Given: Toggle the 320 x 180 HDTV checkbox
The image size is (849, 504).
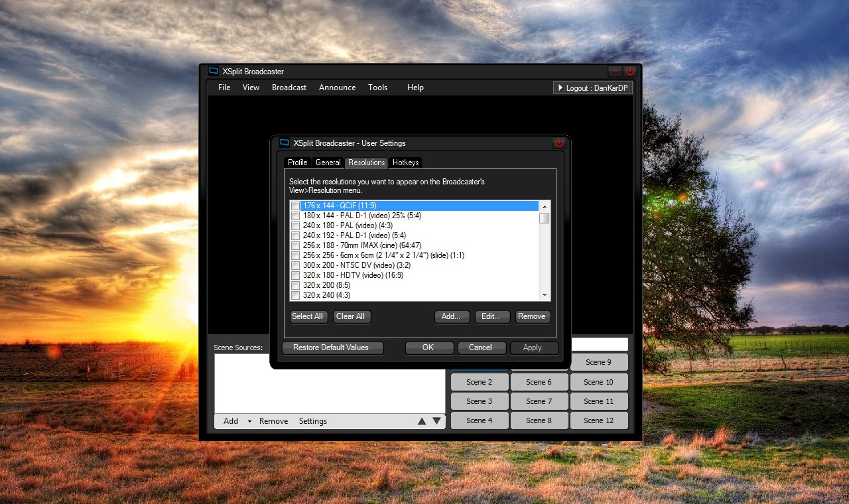Looking at the screenshot, I should (295, 276).
